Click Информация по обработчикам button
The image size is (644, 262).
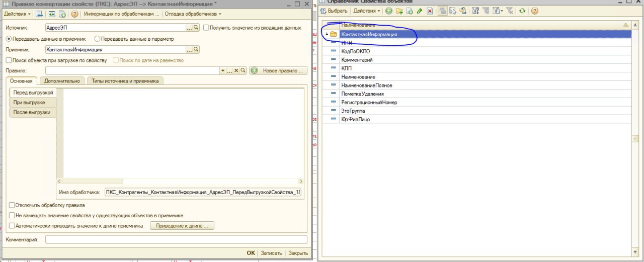coord(121,14)
